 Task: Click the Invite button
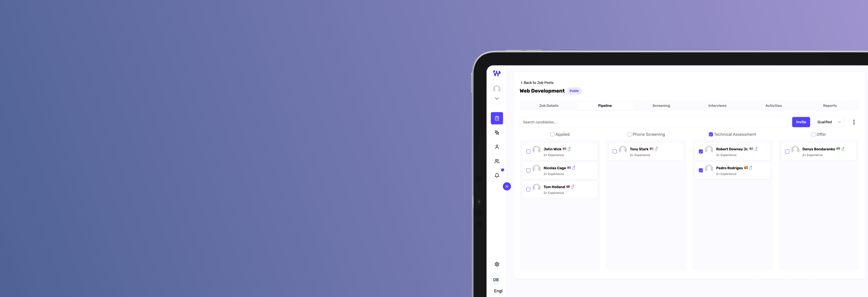click(x=801, y=122)
